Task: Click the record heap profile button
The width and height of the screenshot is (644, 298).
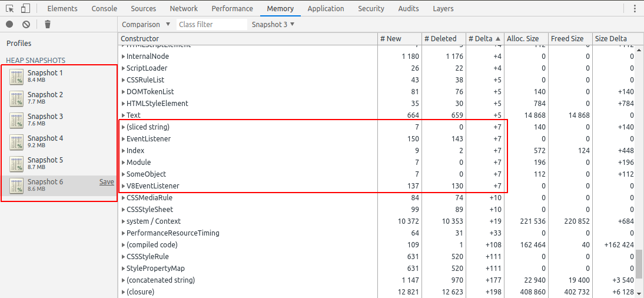Action: tap(9, 24)
